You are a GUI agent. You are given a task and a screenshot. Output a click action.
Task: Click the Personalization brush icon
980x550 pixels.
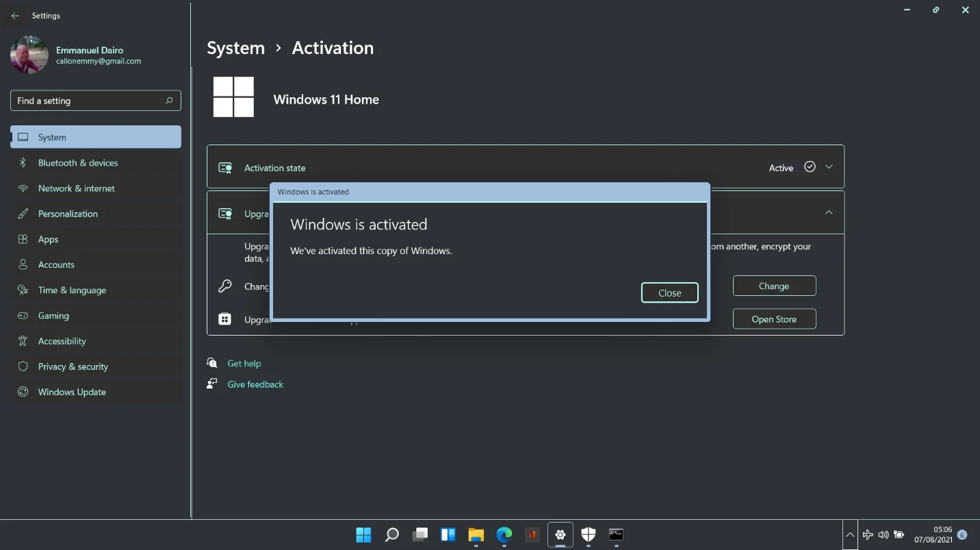(23, 214)
